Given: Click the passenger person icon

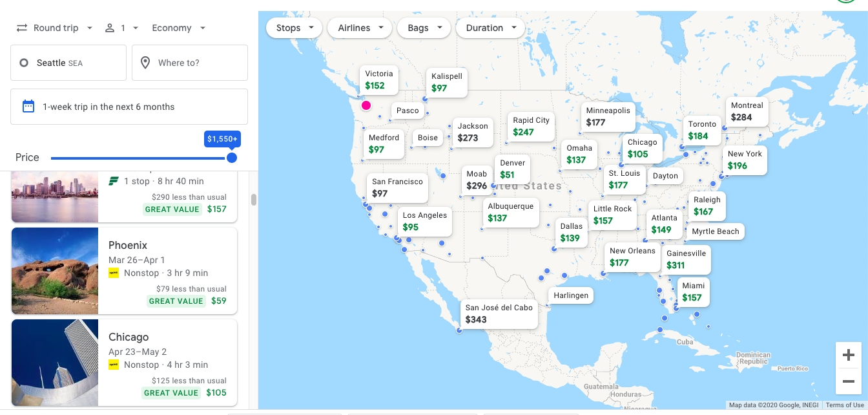Looking at the screenshot, I should click(x=110, y=28).
